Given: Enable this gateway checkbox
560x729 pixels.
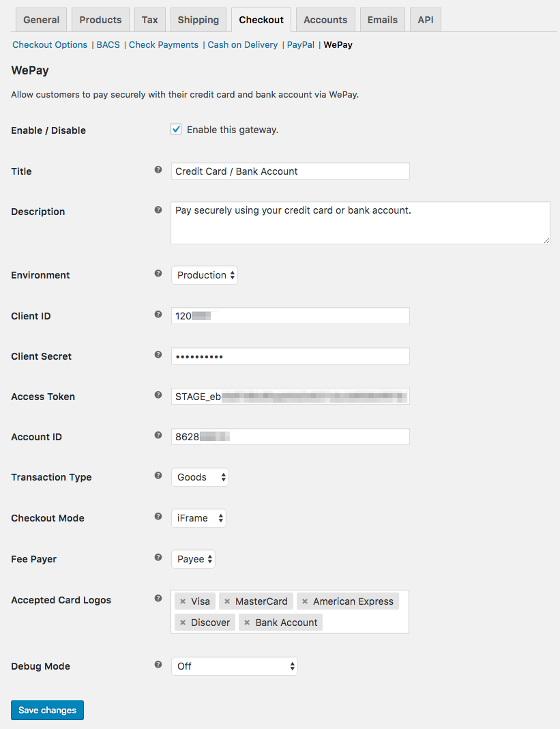Looking at the screenshot, I should pos(176,129).
